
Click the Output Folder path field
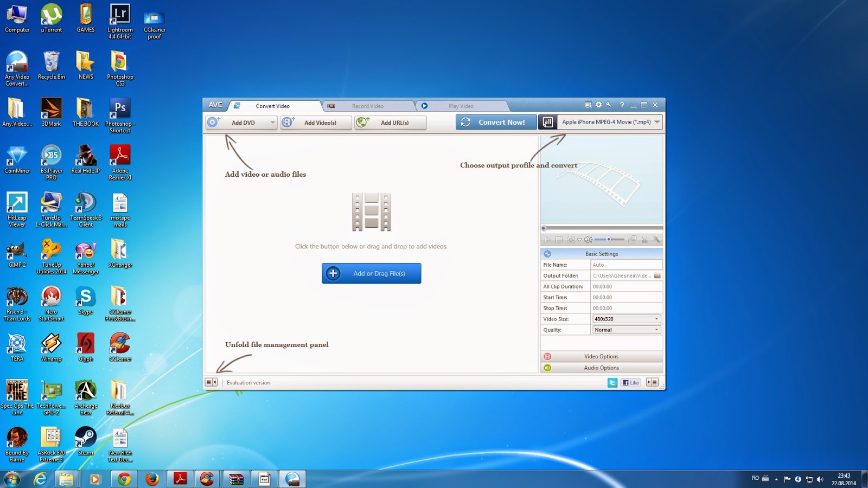(x=623, y=275)
